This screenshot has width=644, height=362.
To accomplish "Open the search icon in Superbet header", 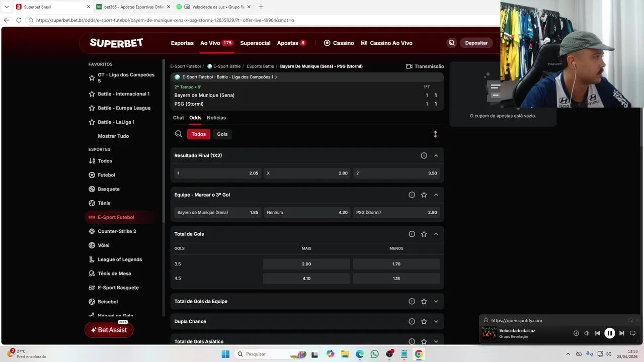I will (452, 43).
